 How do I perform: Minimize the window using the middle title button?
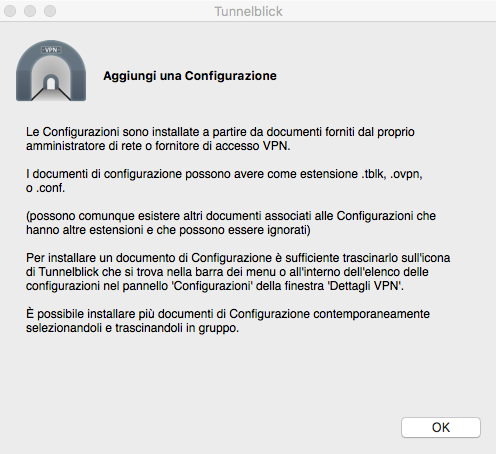[30, 11]
